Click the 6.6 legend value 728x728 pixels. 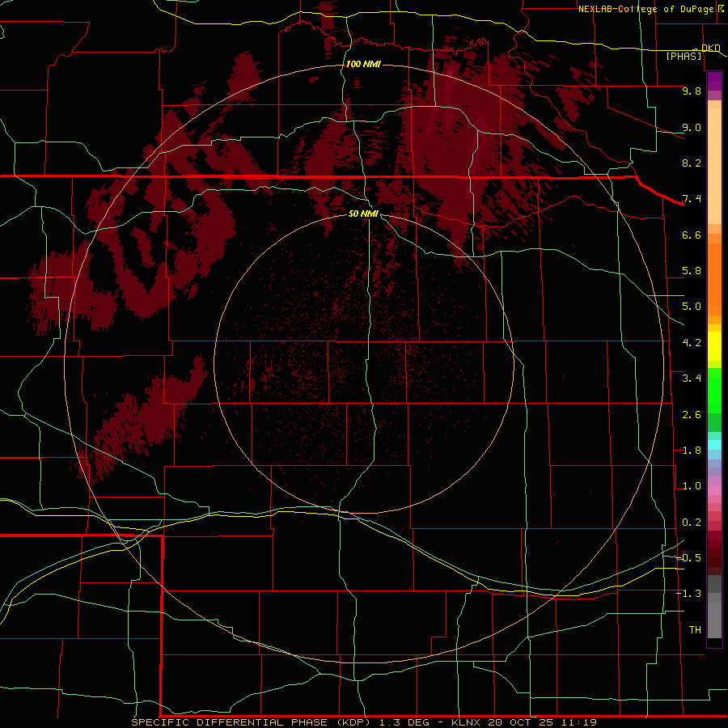(x=692, y=235)
